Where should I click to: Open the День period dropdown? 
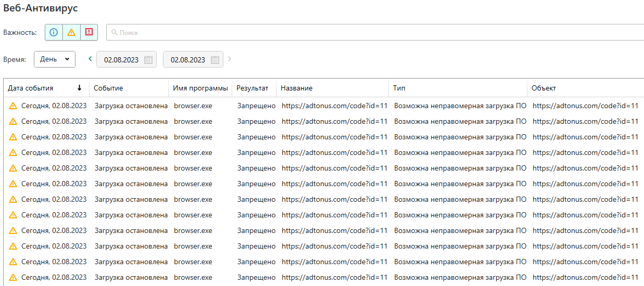coord(55,59)
